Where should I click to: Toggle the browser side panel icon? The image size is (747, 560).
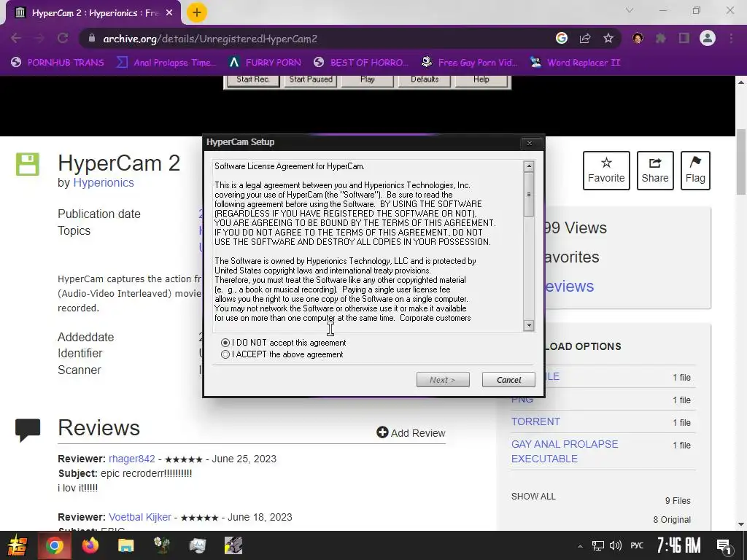[x=684, y=39]
